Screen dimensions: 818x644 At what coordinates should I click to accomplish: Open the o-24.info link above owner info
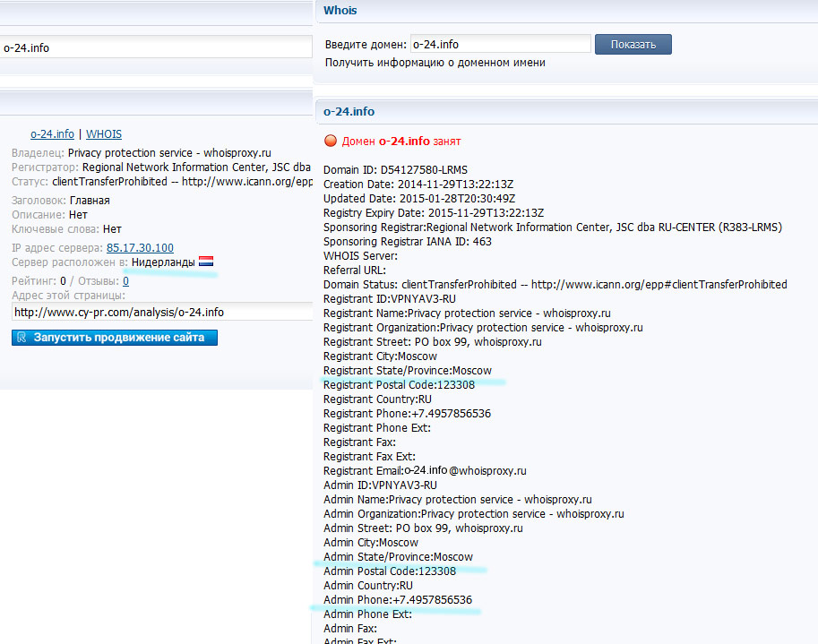pos(52,133)
